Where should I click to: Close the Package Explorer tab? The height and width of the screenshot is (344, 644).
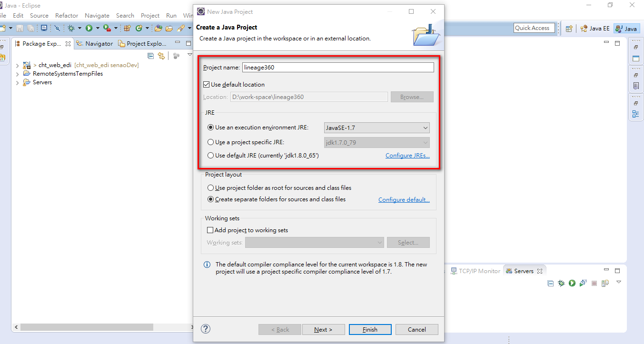tap(68, 43)
